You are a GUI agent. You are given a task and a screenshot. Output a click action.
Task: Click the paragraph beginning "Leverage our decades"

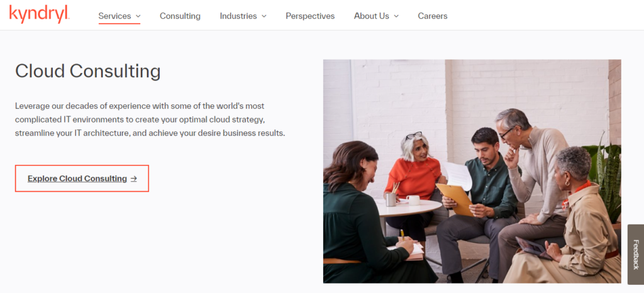(x=150, y=119)
